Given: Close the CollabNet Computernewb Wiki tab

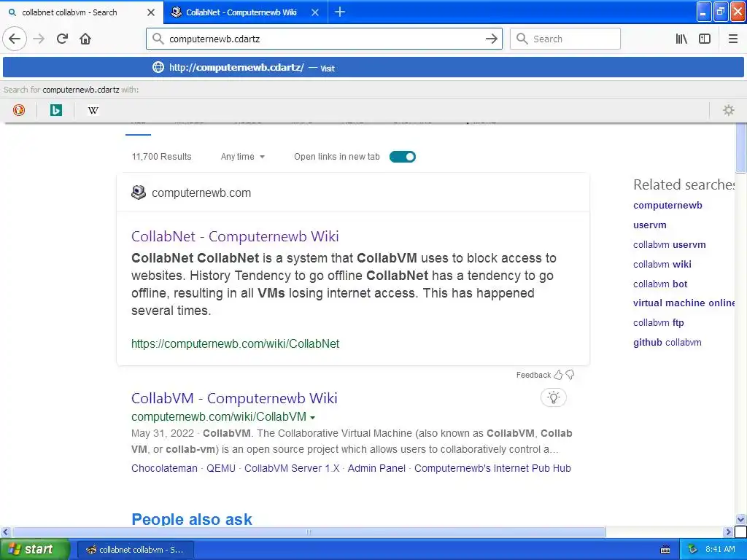Looking at the screenshot, I should coord(315,12).
